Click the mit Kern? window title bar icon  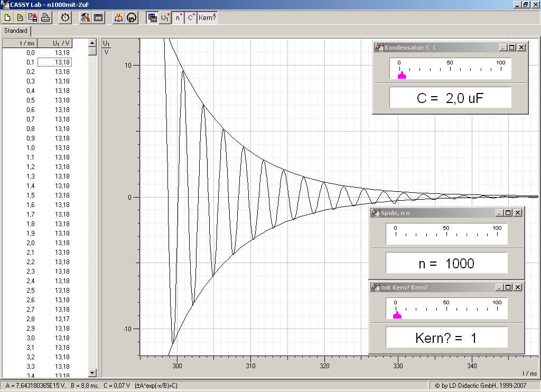[x=376, y=287]
